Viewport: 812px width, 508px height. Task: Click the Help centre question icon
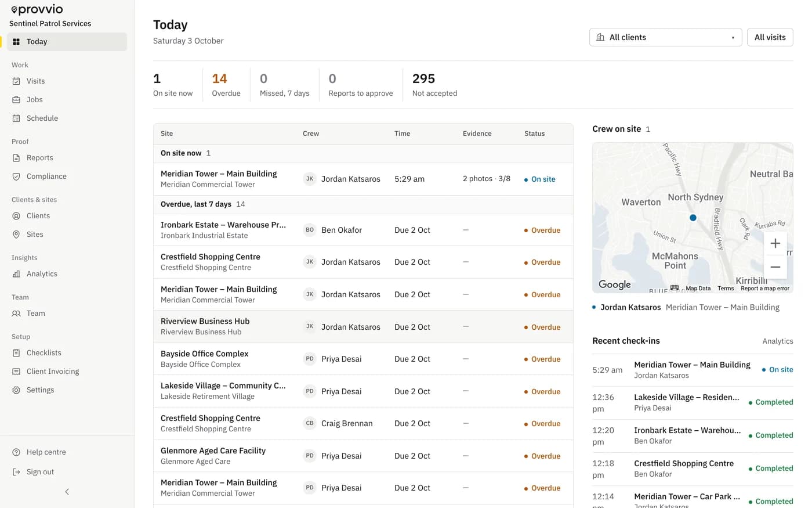point(16,452)
